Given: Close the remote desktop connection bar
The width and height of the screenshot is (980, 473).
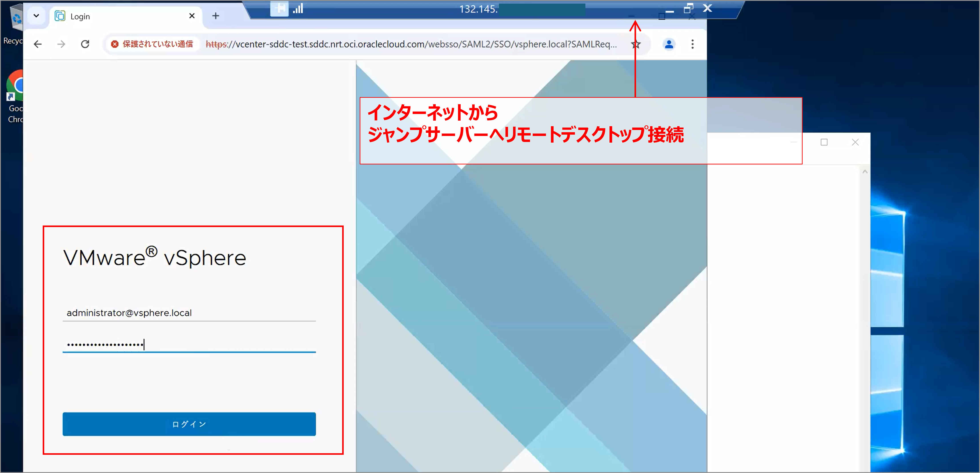Looking at the screenshot, I should pyautogui.click(x=707, y=8).
